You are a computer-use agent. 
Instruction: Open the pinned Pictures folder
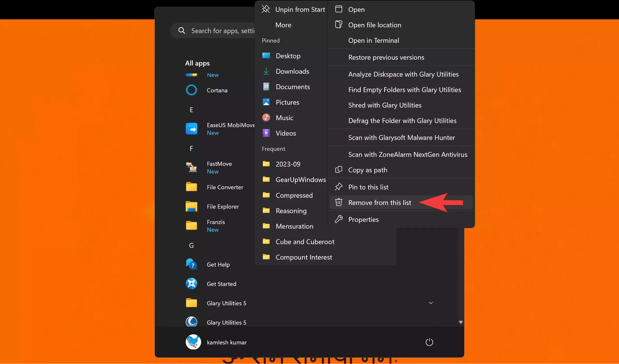click(x=287, y=102)
